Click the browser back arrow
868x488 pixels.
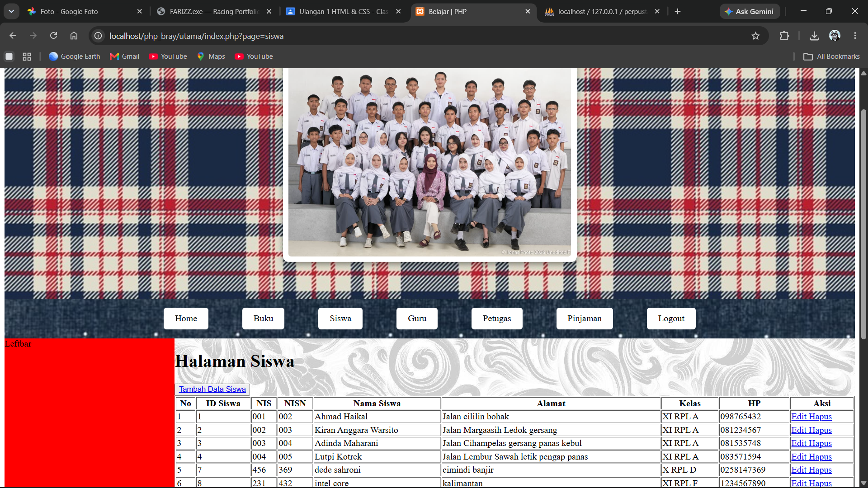click(13, 36)
